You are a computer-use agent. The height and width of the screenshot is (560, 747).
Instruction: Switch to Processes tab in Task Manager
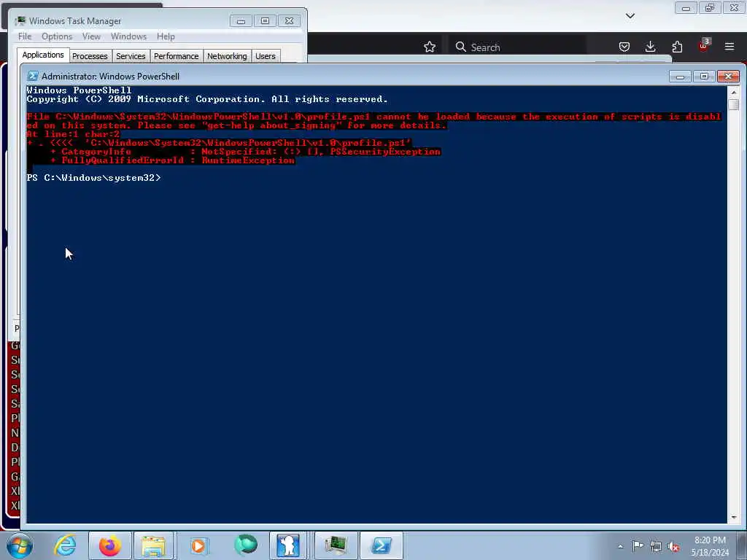tap(90, 56)
